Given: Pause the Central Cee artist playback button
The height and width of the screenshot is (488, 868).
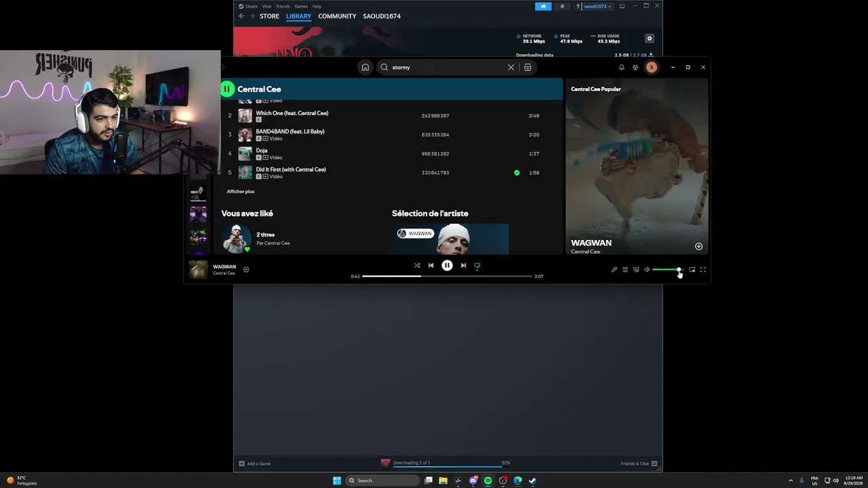Looking at the screenshot, I should [x=227, y=89].
